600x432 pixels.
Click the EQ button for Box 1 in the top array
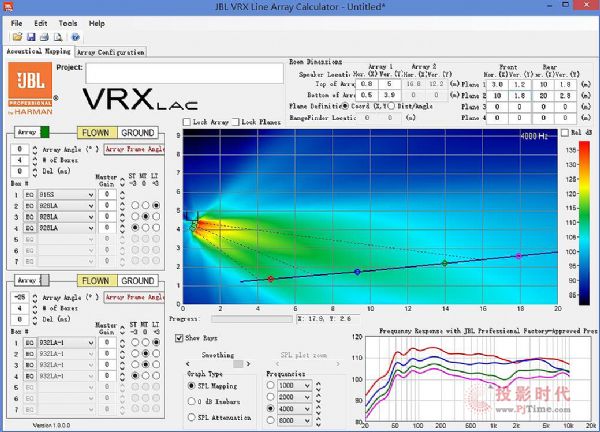tap(27, 195)
